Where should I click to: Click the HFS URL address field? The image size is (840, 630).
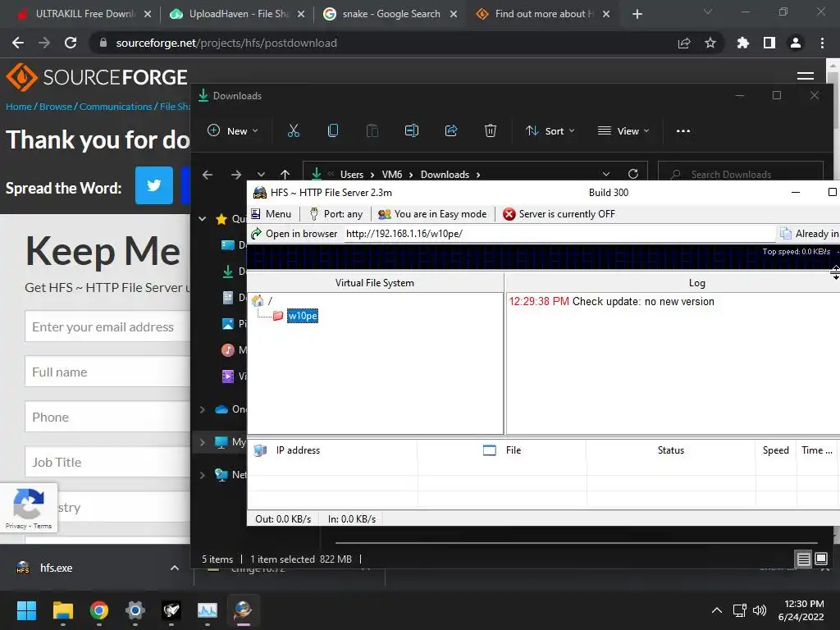click(558, 234)
